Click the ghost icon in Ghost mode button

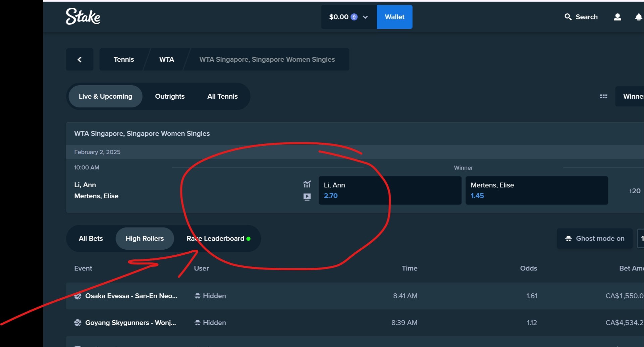coord(568,239)
